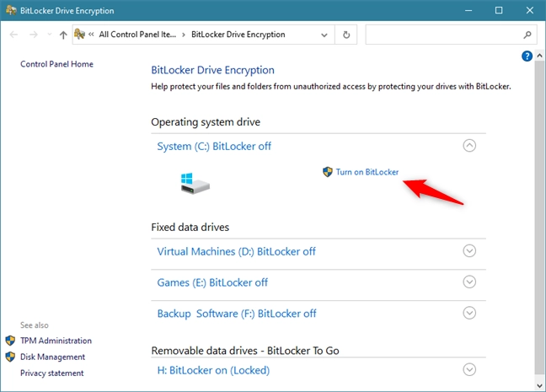Open Games (E:) BitLocker off link
The image size is (546, 392).
[x=212, y=282]
